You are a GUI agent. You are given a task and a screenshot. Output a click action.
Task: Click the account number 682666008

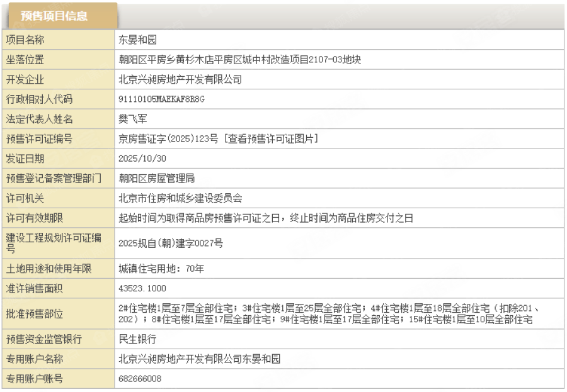[x=140, y=379]
